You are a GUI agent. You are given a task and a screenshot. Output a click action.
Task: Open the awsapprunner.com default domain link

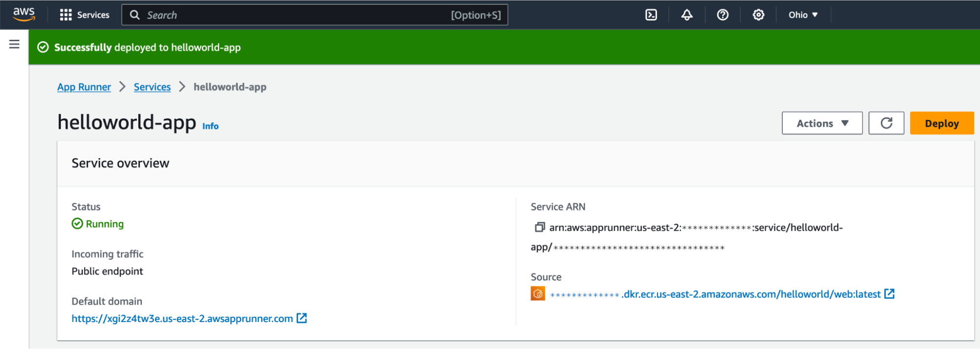pyautogui.click(x=182, y=319)
